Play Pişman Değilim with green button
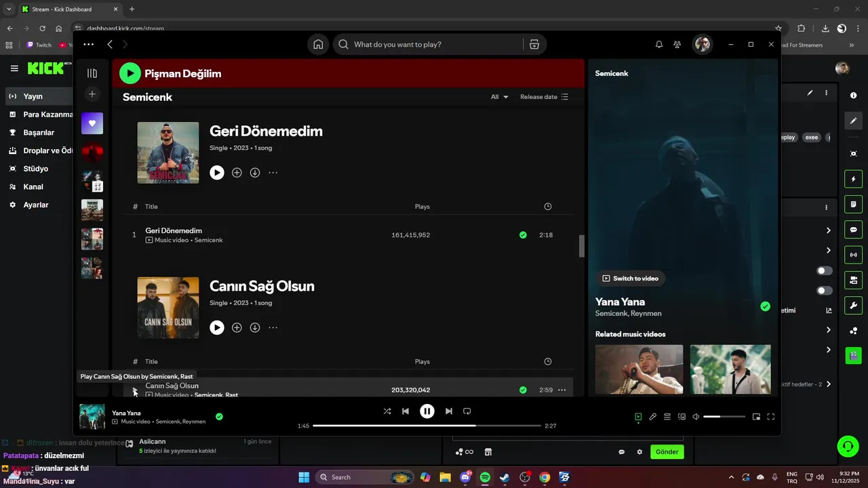868x488 pixels. tap(130, 73)
